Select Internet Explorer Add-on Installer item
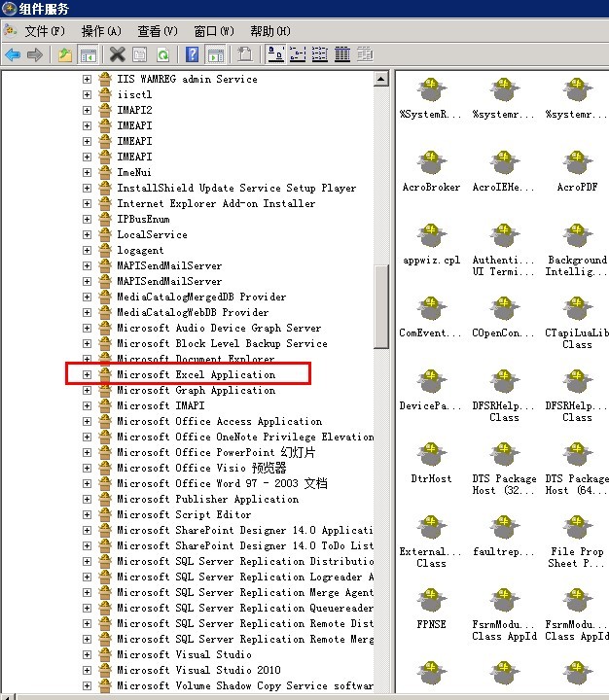The width and height of the screenshot is (609, 700). pos(216,203)
